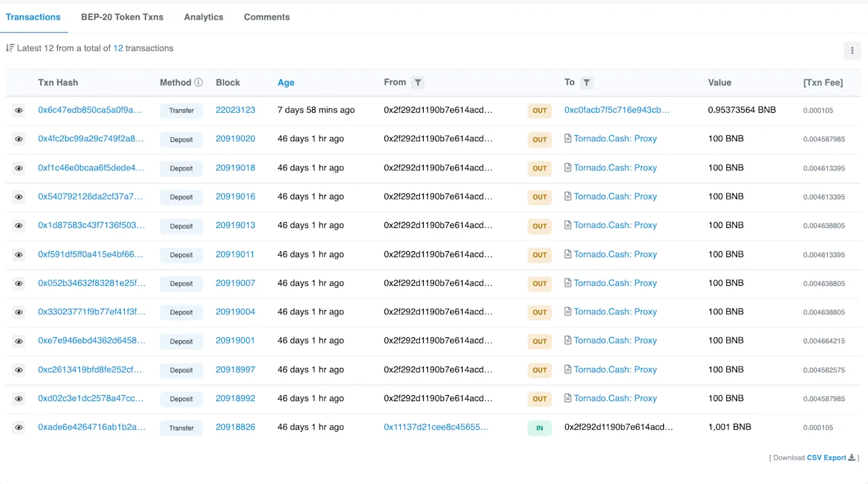Open Tornado.Cash: Proxy in block 20918992 row

point(615,398)
